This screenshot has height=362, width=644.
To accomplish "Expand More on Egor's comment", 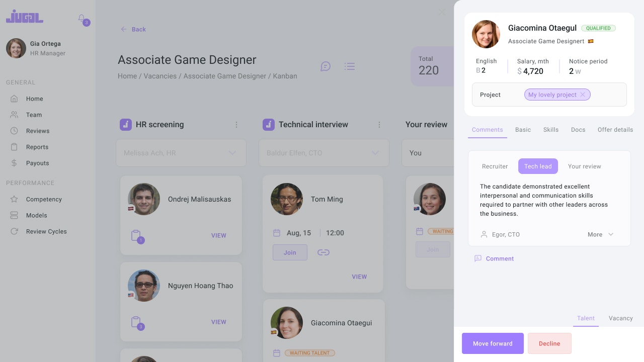I will (601, 234).
